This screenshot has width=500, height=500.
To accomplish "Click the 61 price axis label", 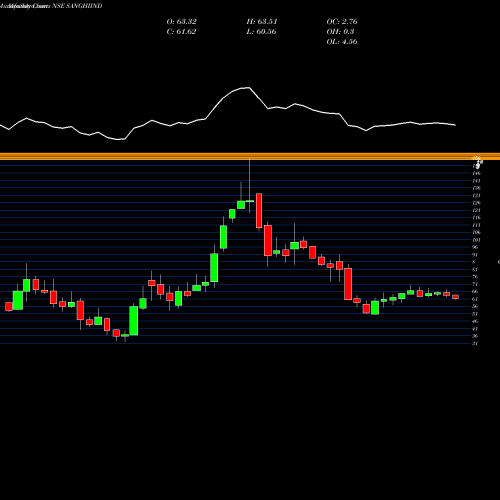I will pos(475,299).
